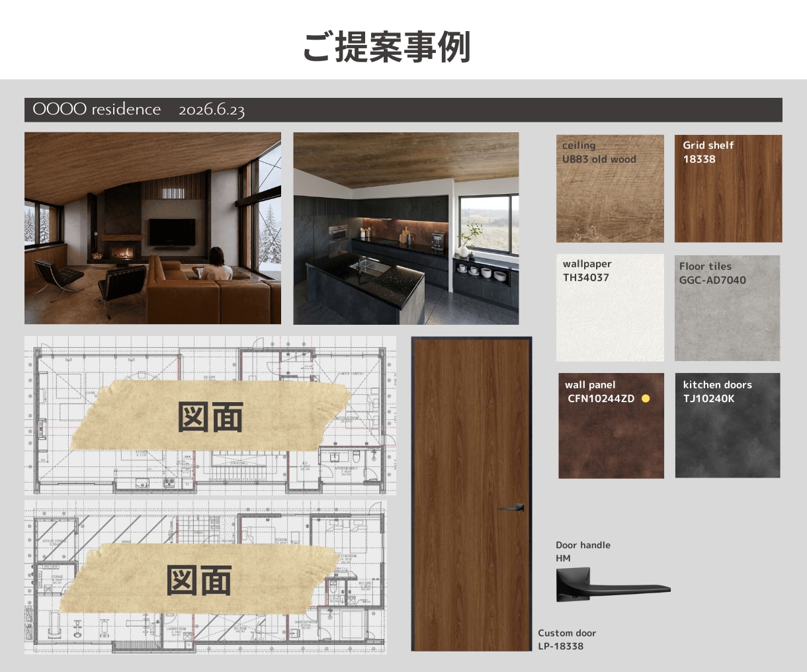Click the Door handle HM label
The width and height of the screenshot is (807, 672).
point(583,552)
